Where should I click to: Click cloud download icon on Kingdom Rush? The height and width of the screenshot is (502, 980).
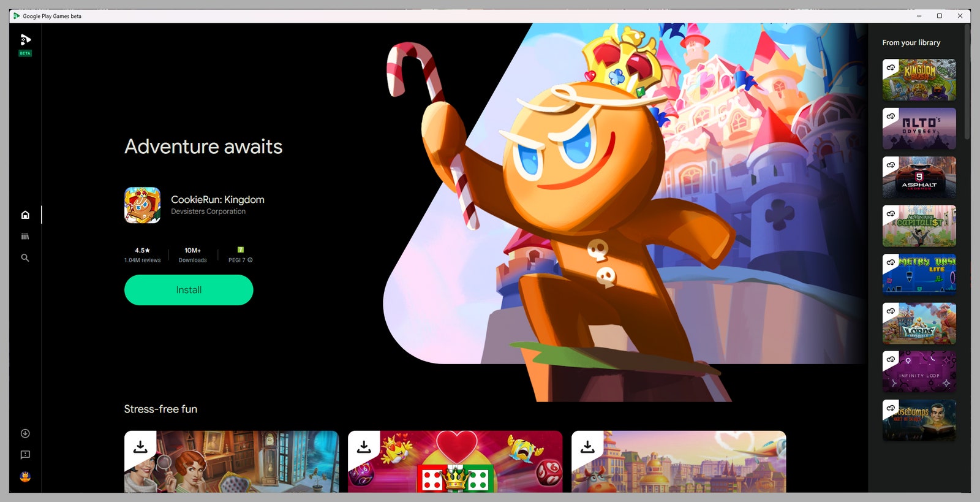click(x=891, y=67)
